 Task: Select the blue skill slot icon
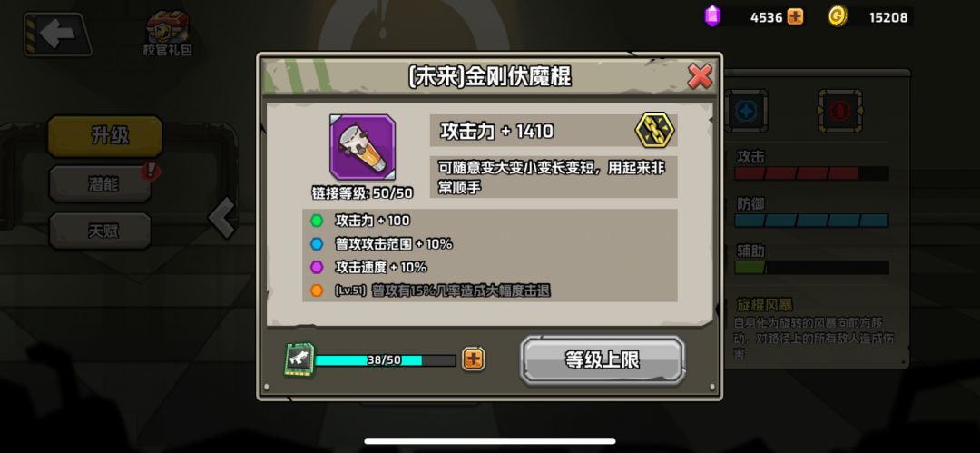(746, 112)
